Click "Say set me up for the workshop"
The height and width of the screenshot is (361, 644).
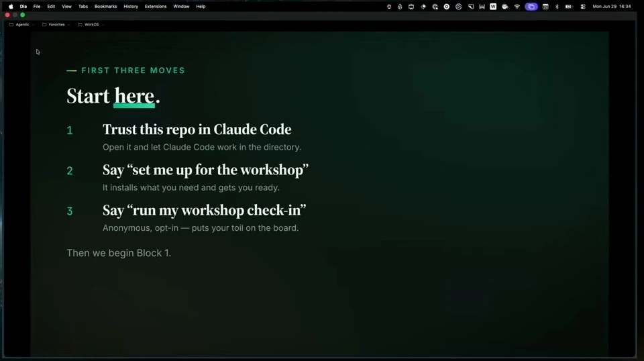point(205,170)
